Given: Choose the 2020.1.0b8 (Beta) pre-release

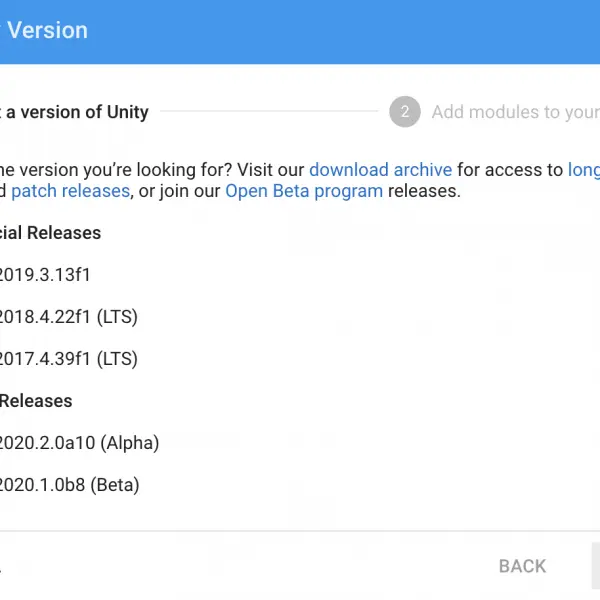Looking at the screenshot, I should 70,485.
